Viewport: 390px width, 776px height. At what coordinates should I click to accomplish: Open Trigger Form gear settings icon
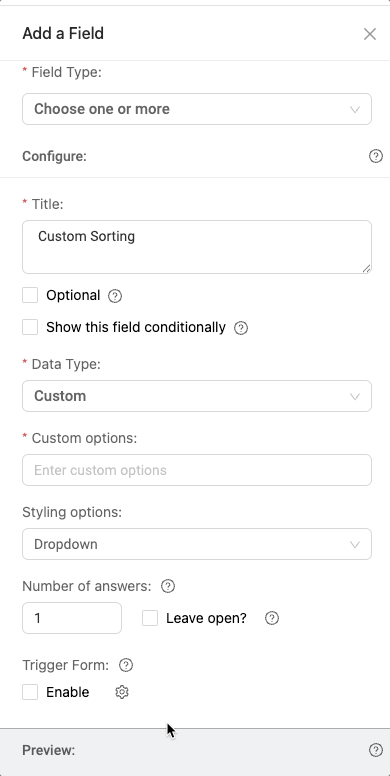122,692
